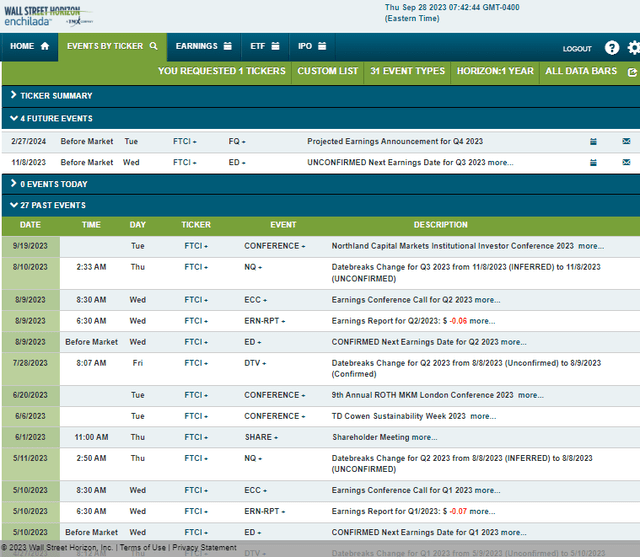The image size is (640, 557).
Task: Click Projected Earnings Announcement for Q4 2023
Action: (395, 142)
